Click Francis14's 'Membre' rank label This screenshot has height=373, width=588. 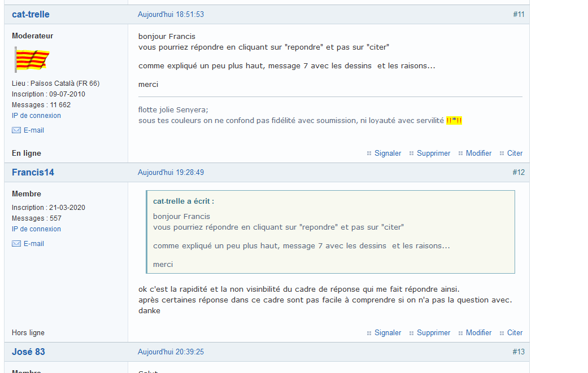[x=27, y=194]
